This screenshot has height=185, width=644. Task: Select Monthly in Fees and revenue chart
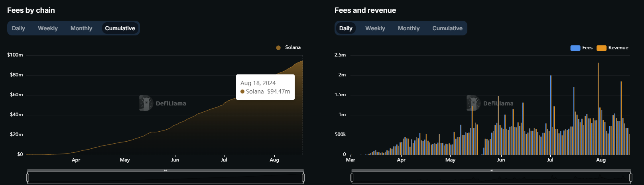pyautogui.click(x=409, y=28)
